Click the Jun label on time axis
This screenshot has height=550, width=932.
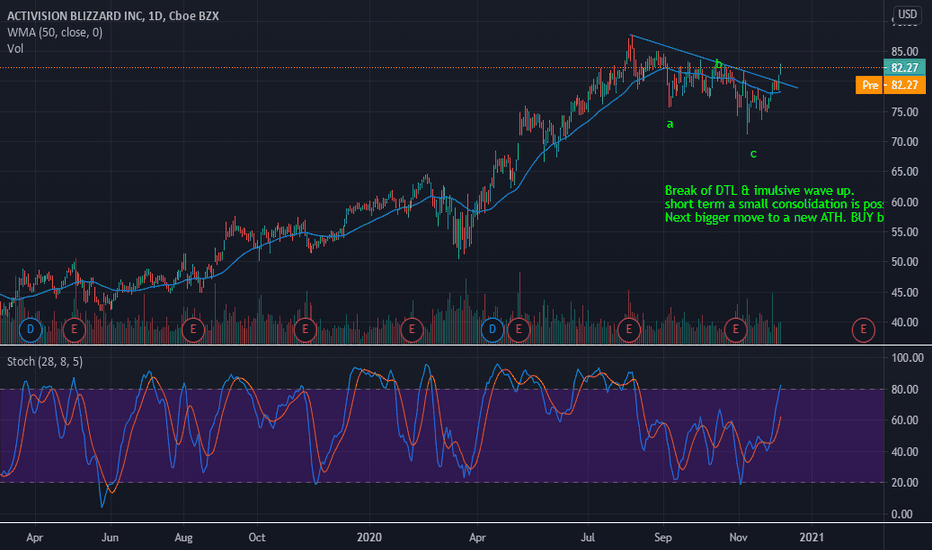click(110, 538)
